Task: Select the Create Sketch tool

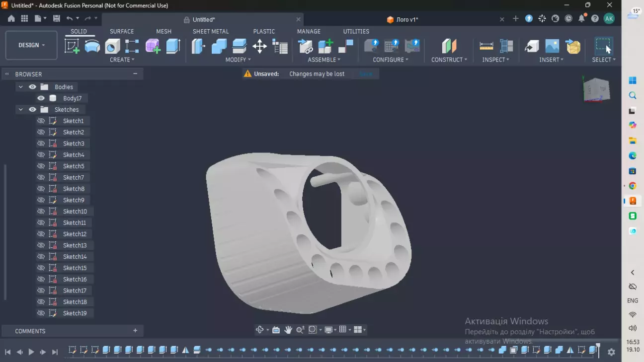Action: click(x=72, y=46)
